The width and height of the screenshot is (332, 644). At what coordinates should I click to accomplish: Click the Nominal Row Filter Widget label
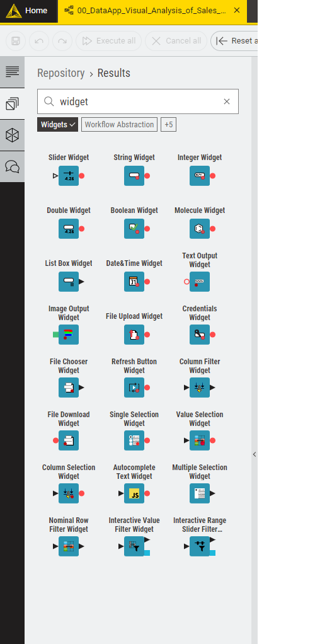click(69, 525)
